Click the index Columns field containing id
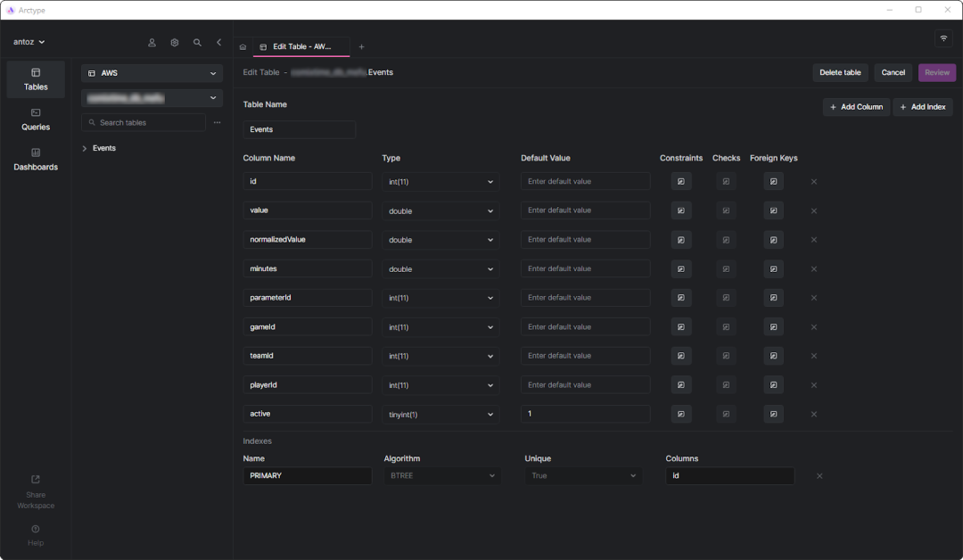Image resolution: width=963 pixels, height=560 pixels. point(729,476)
